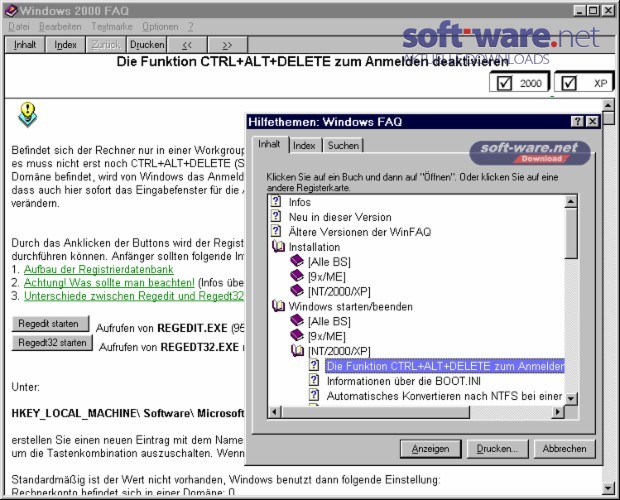Viewport: 620px width, 500px height.
Task: Select Neu in dieser Version entry
Action: (340, 217)
